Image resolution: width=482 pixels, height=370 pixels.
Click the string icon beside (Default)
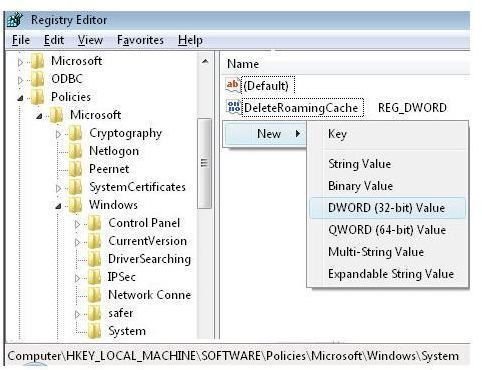click(233, 85)
